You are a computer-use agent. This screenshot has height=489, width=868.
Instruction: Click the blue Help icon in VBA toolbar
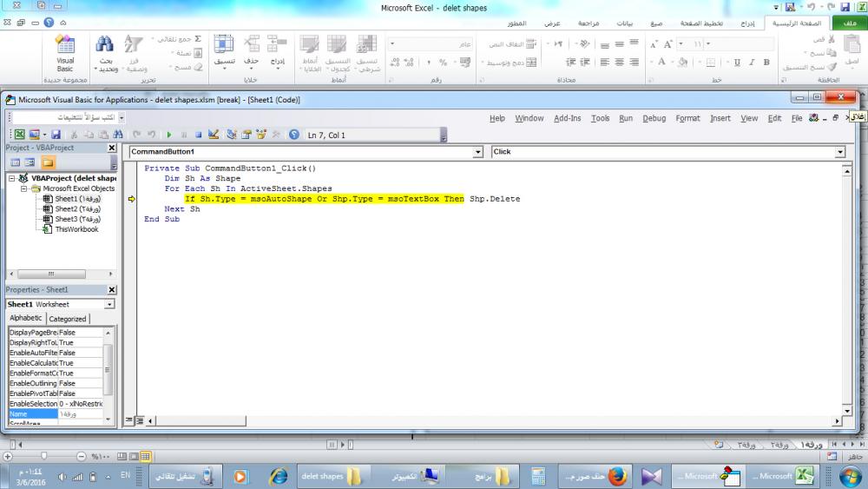[x=294, y=135]
